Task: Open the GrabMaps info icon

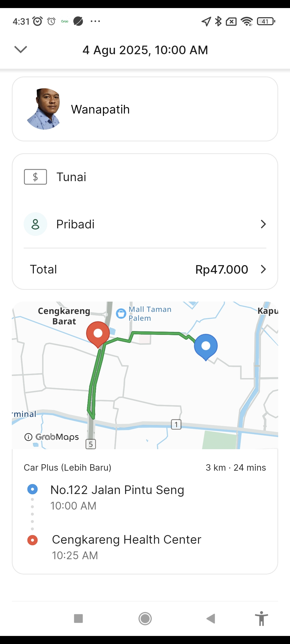Action: click(x=28, y=437)
